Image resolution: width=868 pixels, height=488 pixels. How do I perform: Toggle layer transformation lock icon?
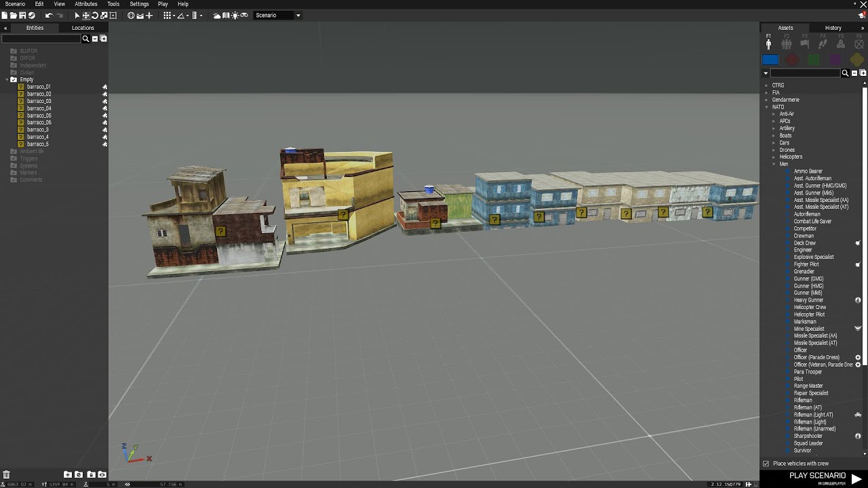(x=91, y=474)
